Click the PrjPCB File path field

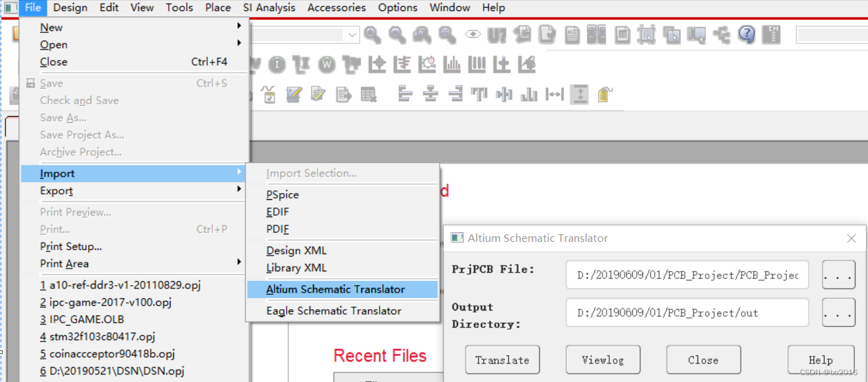[687, 275]
